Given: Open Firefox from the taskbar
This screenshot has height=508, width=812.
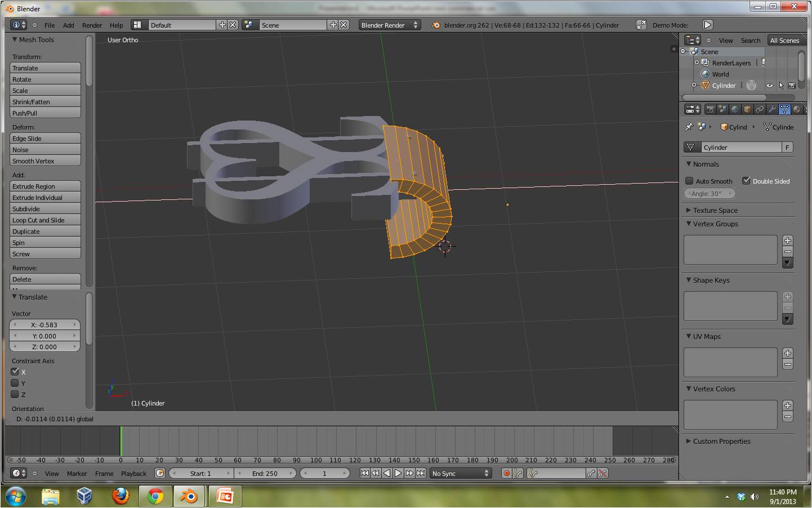Looking at the screenshot, I should click(x=121, y=496).
